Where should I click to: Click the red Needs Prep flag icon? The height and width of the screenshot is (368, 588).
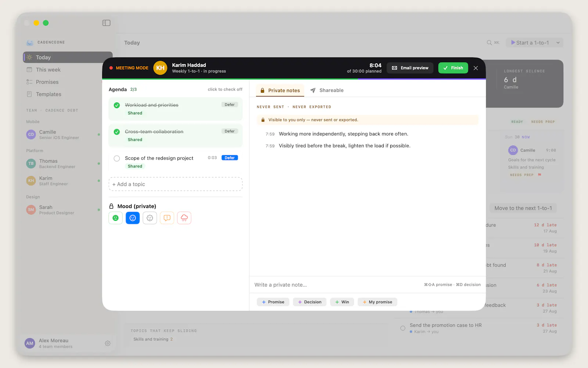539,175
